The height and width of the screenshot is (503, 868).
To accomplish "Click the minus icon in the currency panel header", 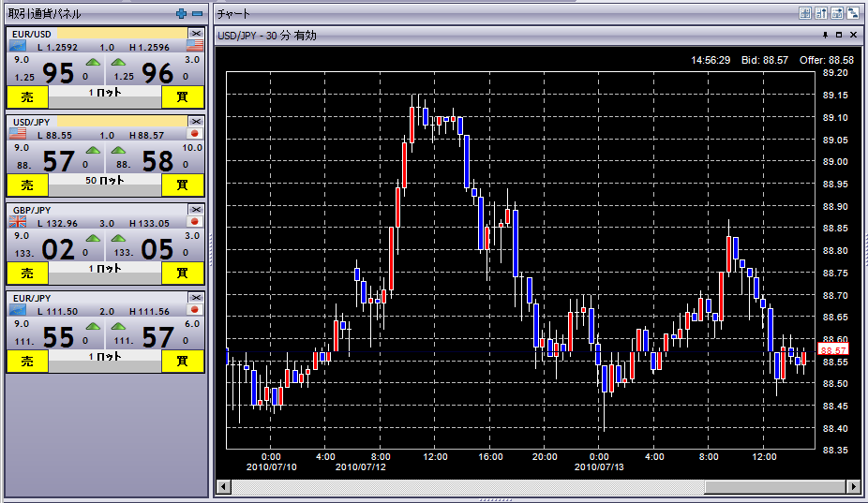I will 197,13.
